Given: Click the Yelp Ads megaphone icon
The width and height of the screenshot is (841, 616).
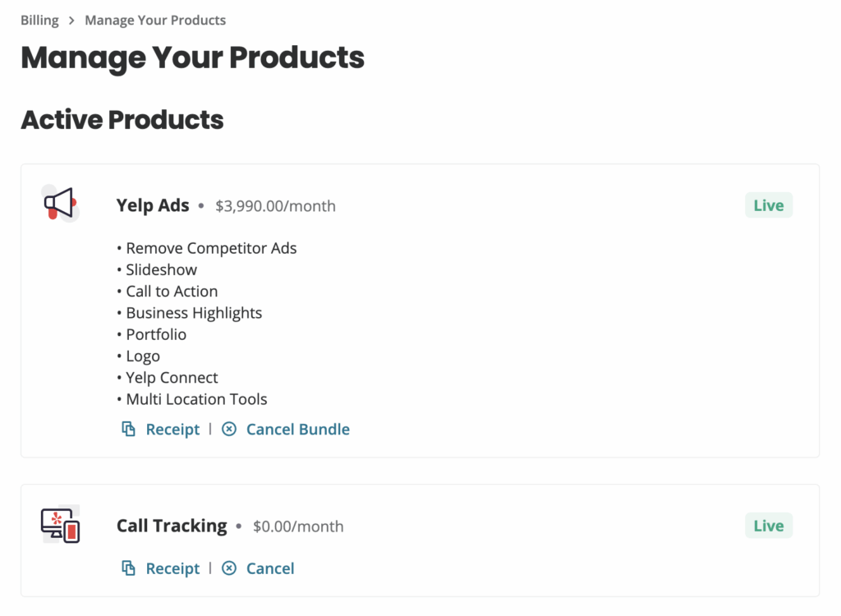Looking at the screenshot, I should coord(59,203).
